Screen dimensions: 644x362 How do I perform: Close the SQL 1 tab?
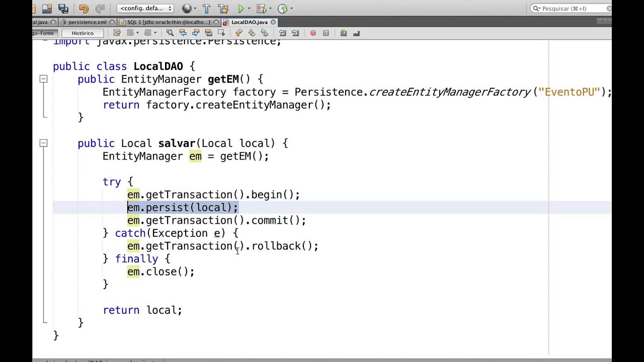216,22
